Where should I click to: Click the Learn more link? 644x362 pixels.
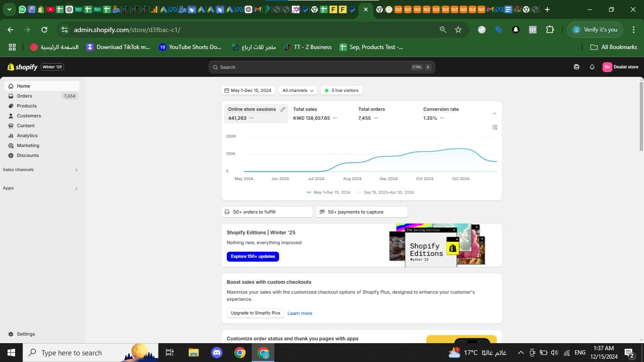pyautogui.click(x=299, y=313)
